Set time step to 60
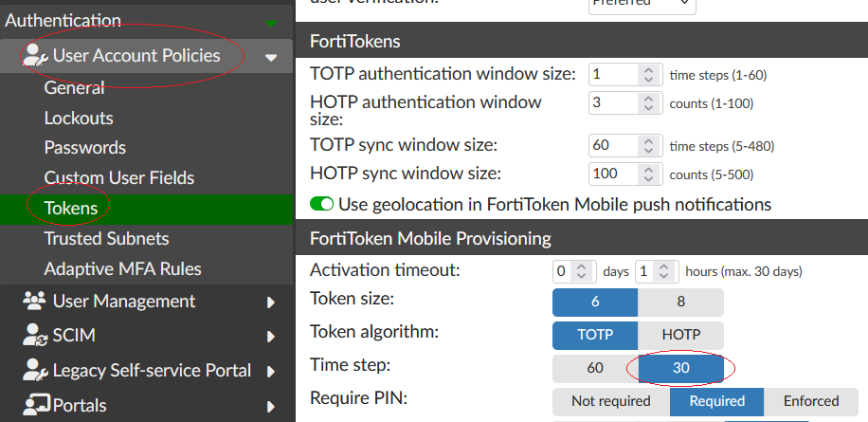This screenshot has height=422, width=868. (x=595, y=368)
